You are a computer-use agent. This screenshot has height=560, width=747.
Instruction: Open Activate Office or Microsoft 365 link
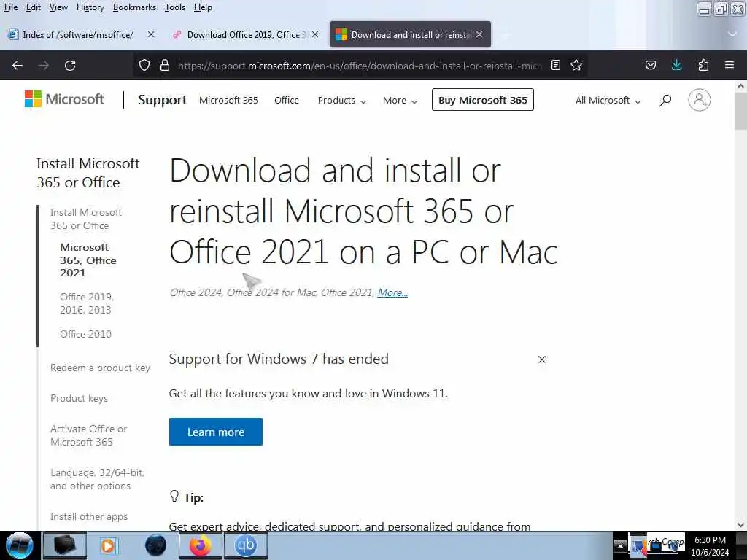click(88, 435)
